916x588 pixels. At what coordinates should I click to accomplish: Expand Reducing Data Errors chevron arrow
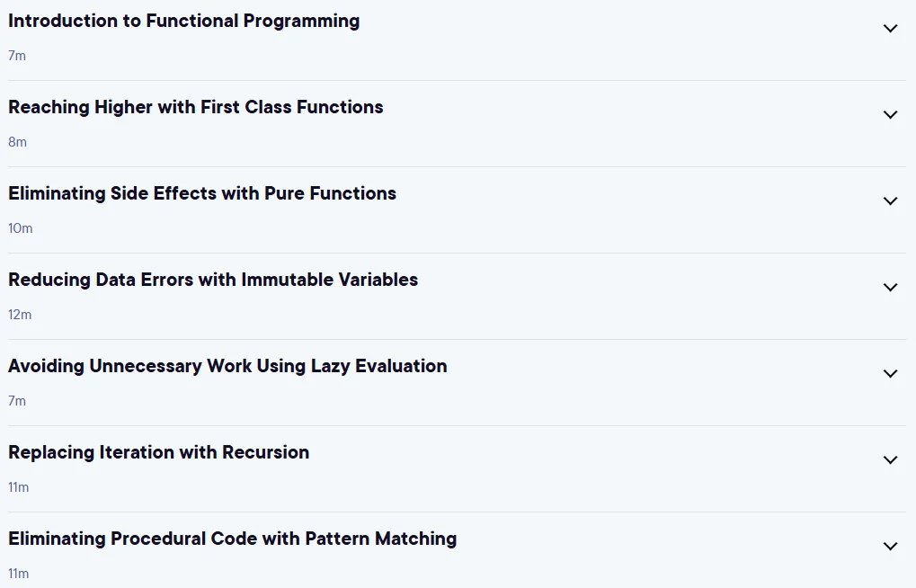coord(890,288)
